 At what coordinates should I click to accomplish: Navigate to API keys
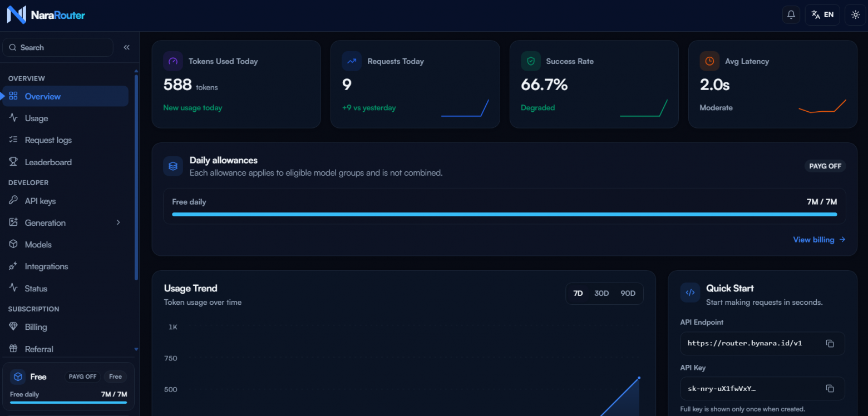[66, 201]
